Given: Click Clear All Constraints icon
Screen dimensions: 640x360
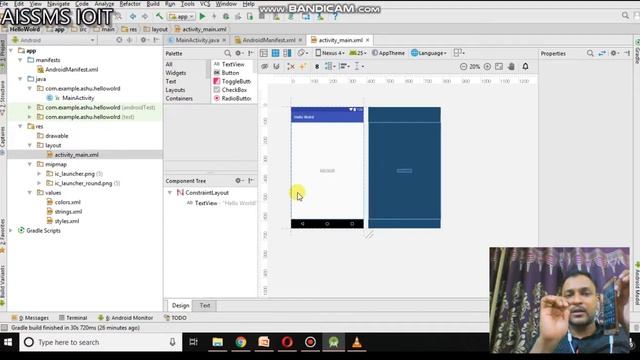Looking at the screenshot, I should [291, 66].
